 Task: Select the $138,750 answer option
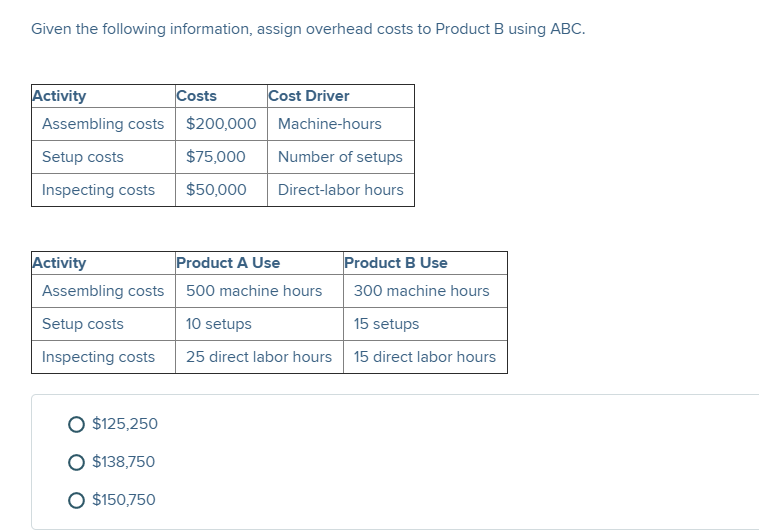click(x=76, y=462)
